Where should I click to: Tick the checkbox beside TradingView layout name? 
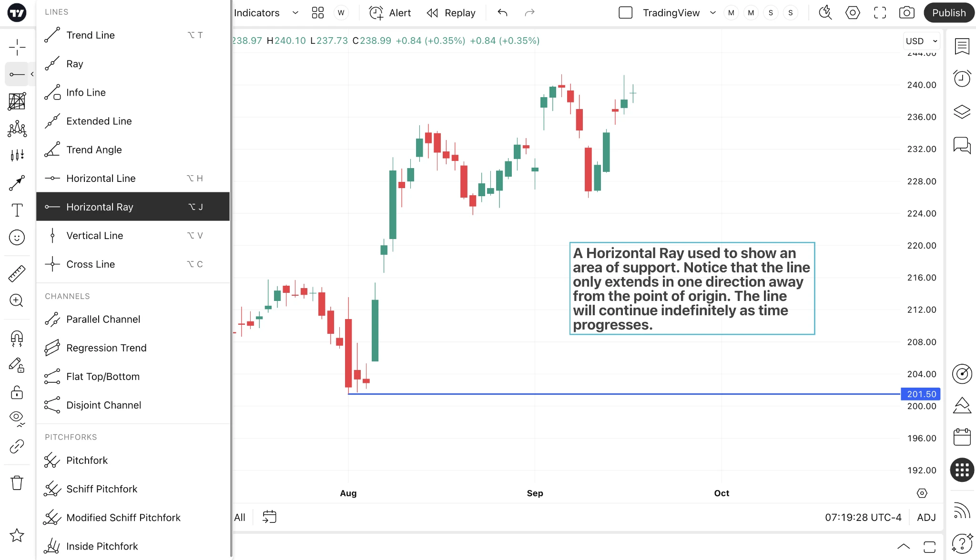625,13
